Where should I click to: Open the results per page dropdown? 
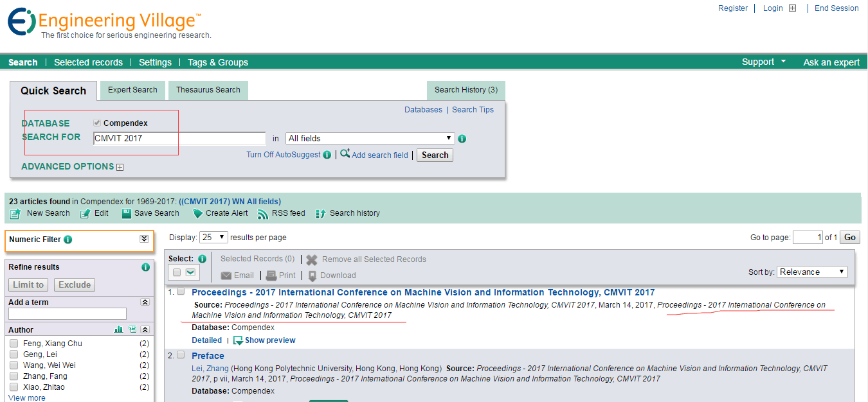point(214,237)
